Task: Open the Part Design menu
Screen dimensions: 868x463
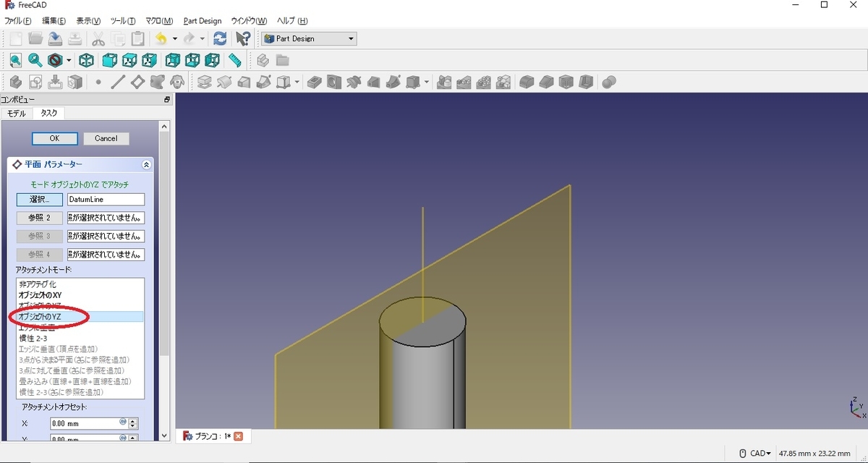Action: 203,21
